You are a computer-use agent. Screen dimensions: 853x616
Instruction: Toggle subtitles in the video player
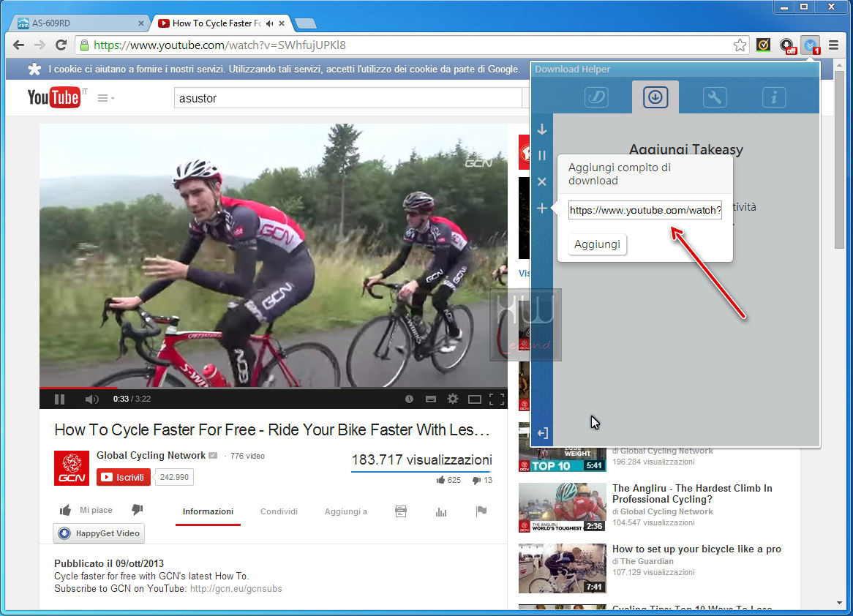pos(431,399)
